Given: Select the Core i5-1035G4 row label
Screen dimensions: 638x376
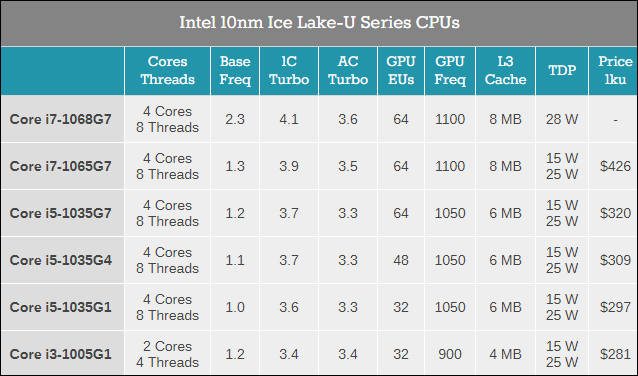Looking at the screenshot, I should 61,260.
